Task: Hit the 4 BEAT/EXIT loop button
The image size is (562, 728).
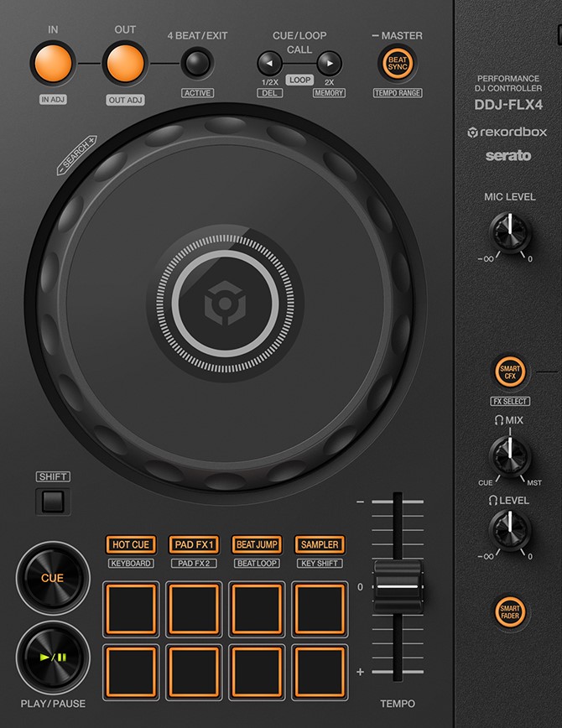Action: click(197, 64)
